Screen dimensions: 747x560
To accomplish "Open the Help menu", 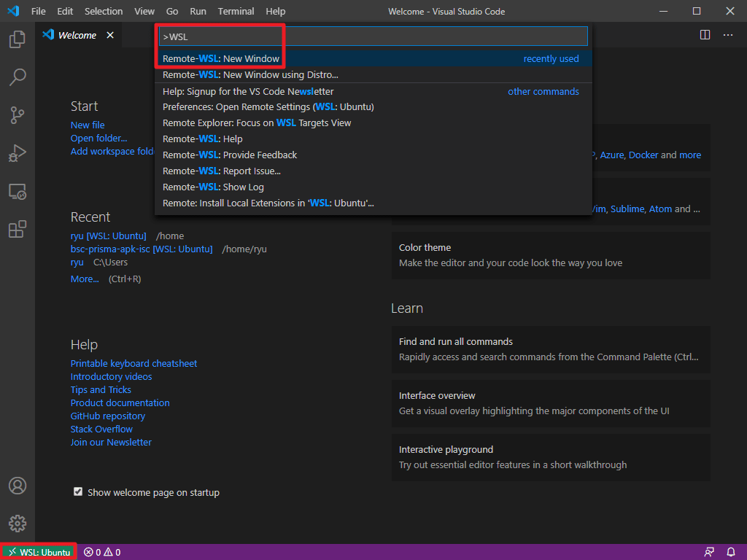I will [275, 11].
